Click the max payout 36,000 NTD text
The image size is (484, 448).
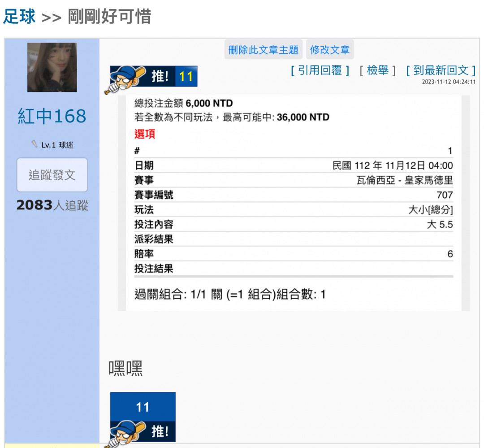point(303,117)
